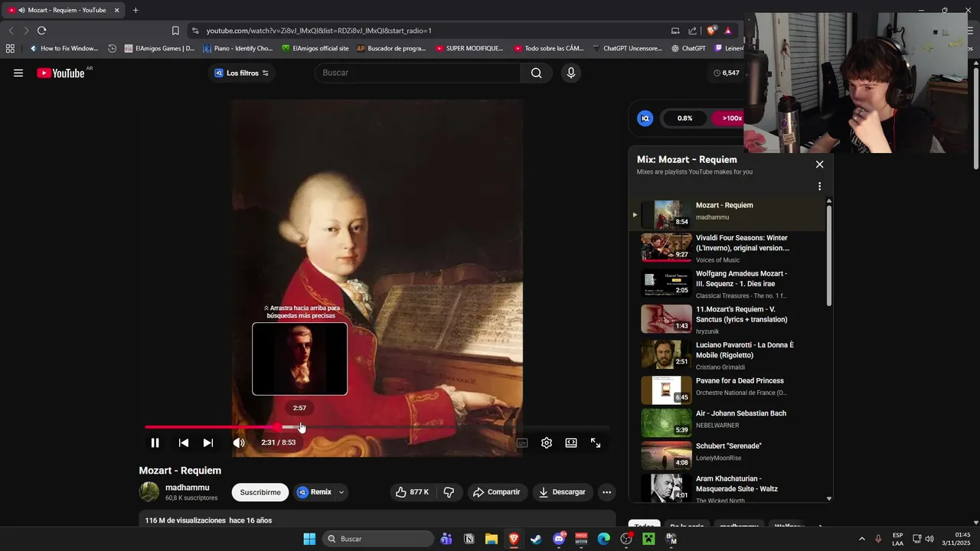The height and width of the screenshot is (551, 980).
Task: Open the player settings gear
Action: [x=547, y=443]
